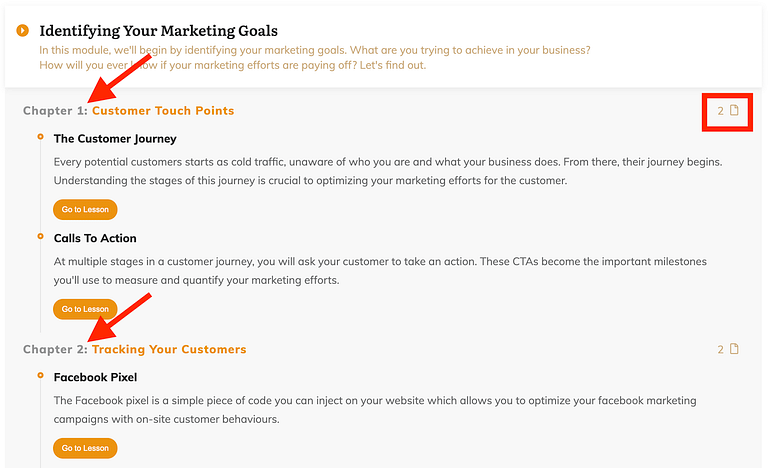Click the Facebook Pixel description paragraph
The height and width of the screenshot is (468, 769).
[x=375, y=410]
